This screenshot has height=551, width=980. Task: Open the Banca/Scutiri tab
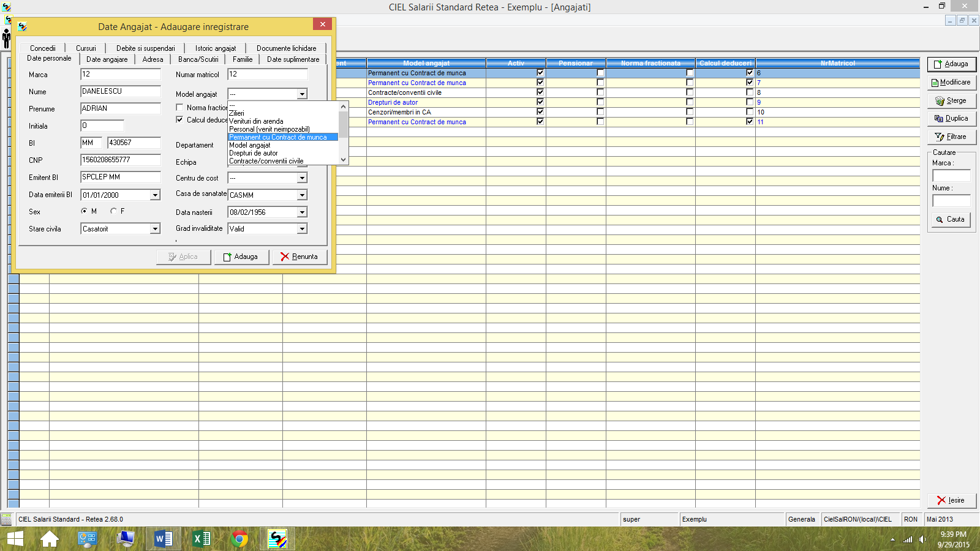[x=198, y=59]
